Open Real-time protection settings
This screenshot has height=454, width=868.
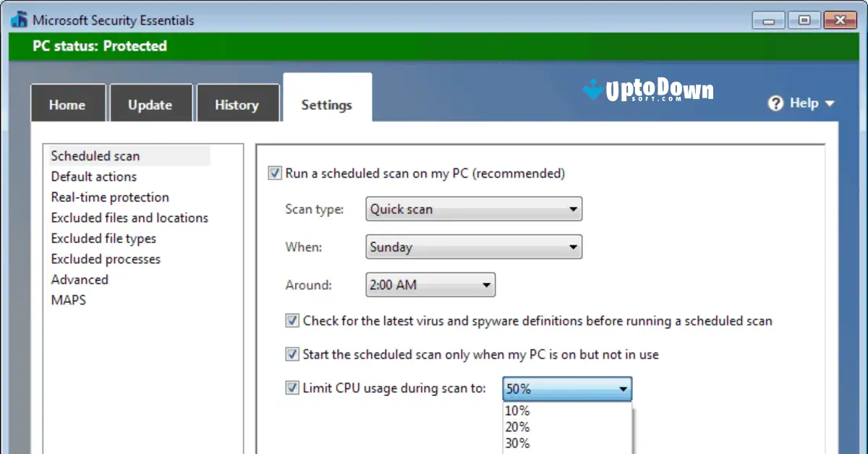click(109, 197)
